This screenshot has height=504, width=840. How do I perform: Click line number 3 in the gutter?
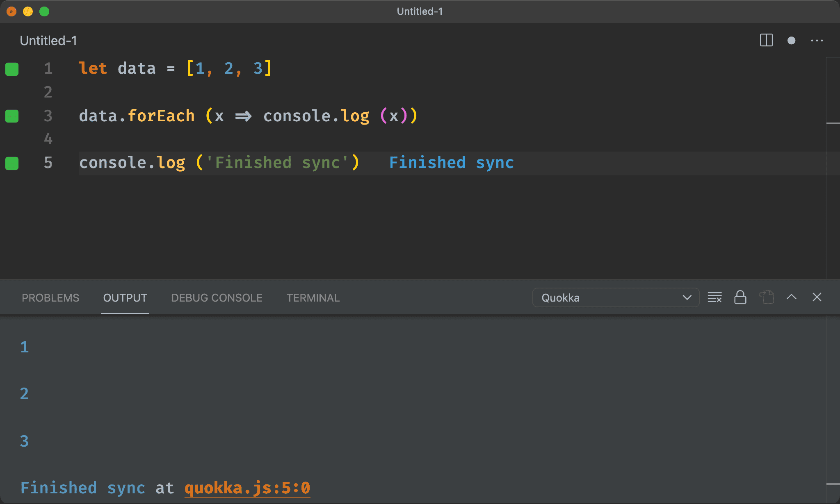48,116
